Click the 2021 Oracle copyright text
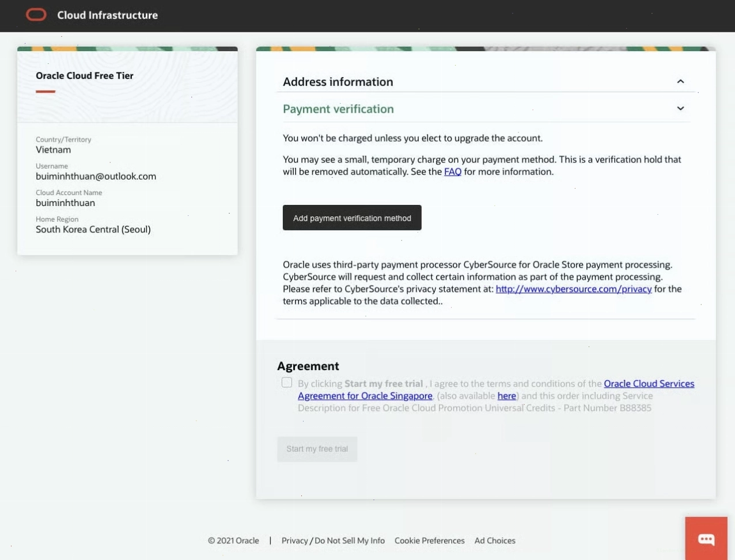The image size is (735, 560). pos(233,540)
